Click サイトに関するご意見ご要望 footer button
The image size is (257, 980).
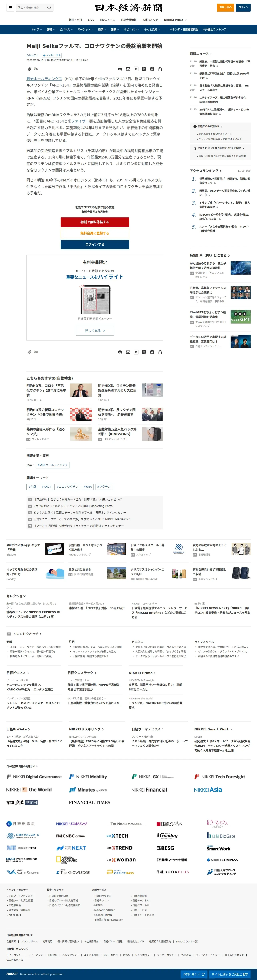230,974
